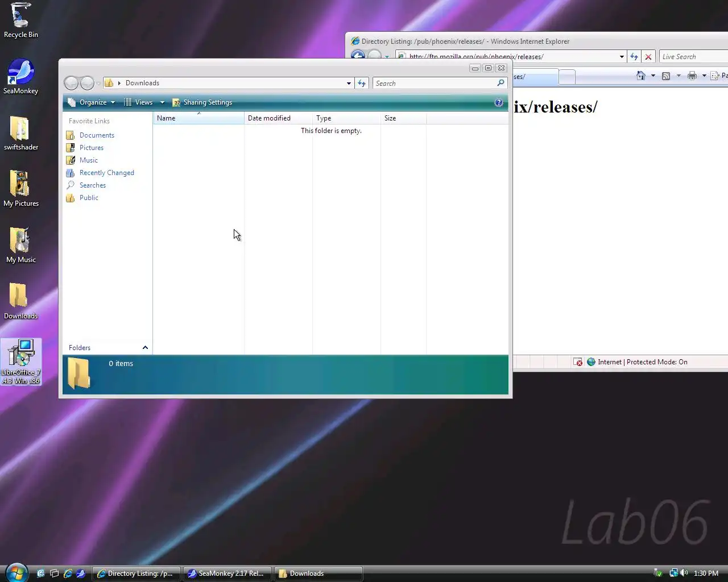Launch SeaMonkey from Quick Launch
The width and height of the screenshot is (728, 582).
(x=81, y=573)
